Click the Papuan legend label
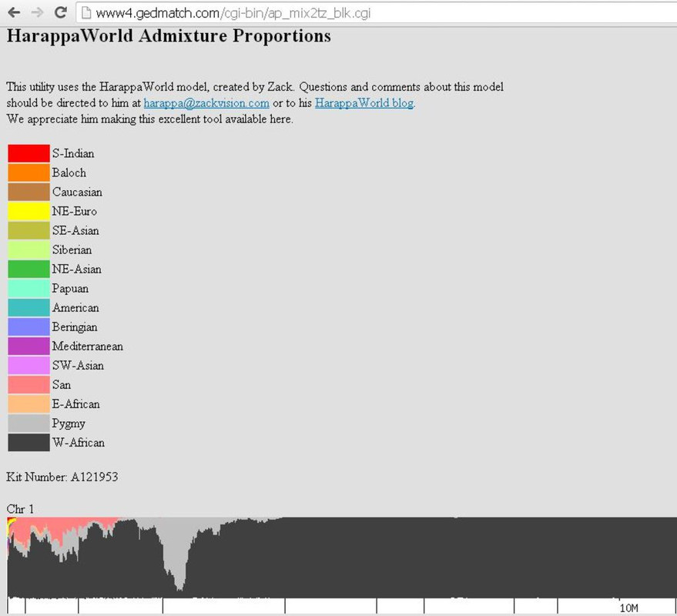This screenshot has width=677, height=616. pos(70,289)
